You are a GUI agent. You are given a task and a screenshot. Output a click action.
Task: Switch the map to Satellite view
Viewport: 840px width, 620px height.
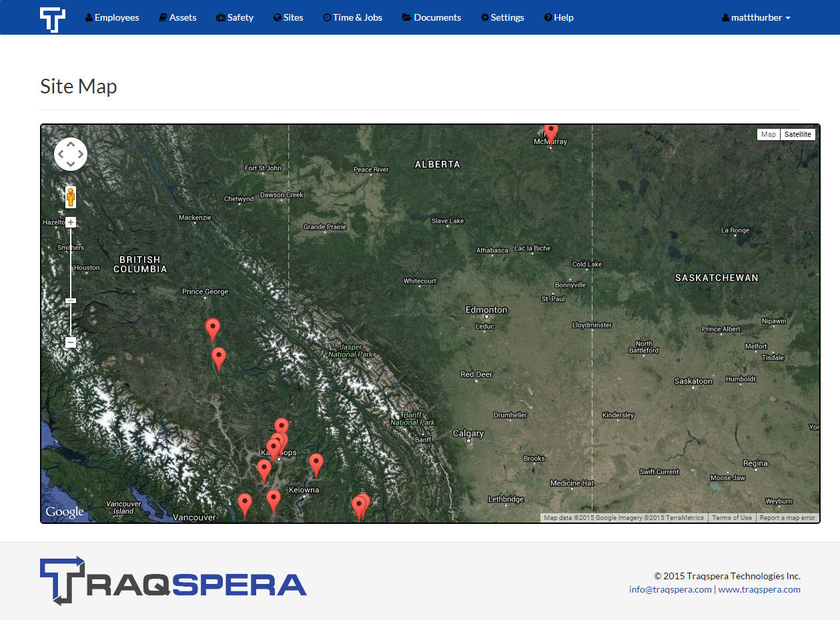click(798, 134)
